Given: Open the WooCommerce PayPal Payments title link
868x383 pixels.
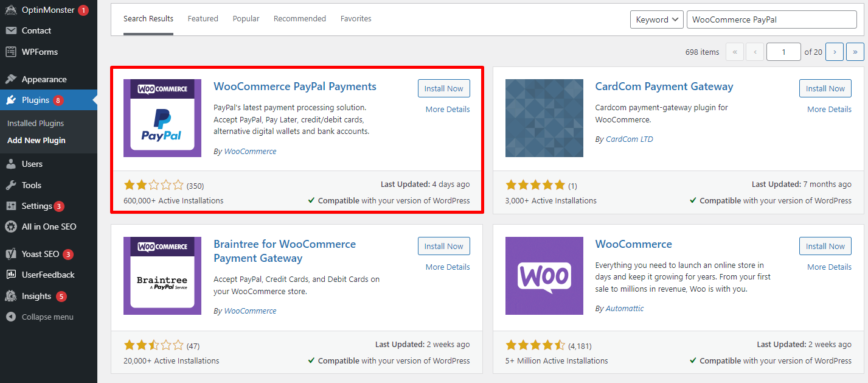Looking at the screenshot, I should point(295,86).
